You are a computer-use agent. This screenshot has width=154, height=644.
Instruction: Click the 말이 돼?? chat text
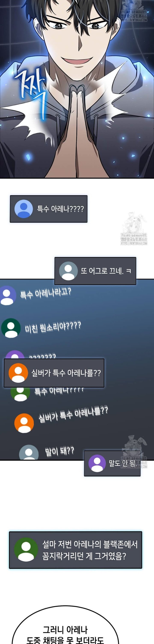coord(59,451)
